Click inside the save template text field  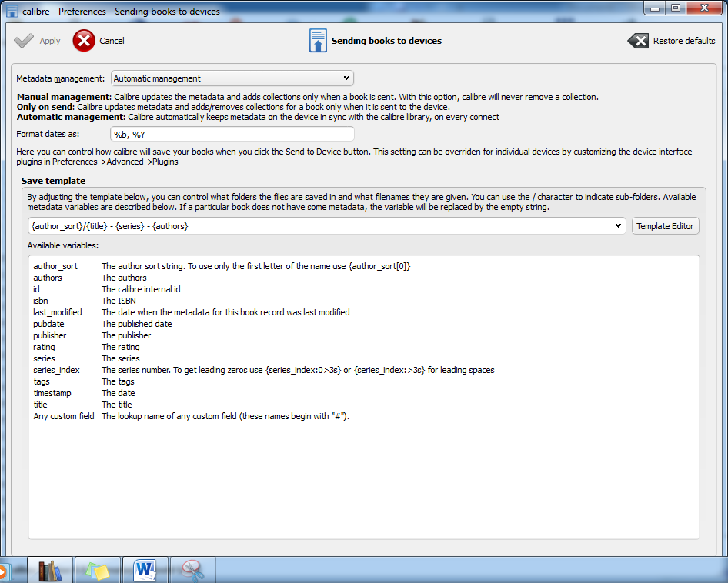320,226
